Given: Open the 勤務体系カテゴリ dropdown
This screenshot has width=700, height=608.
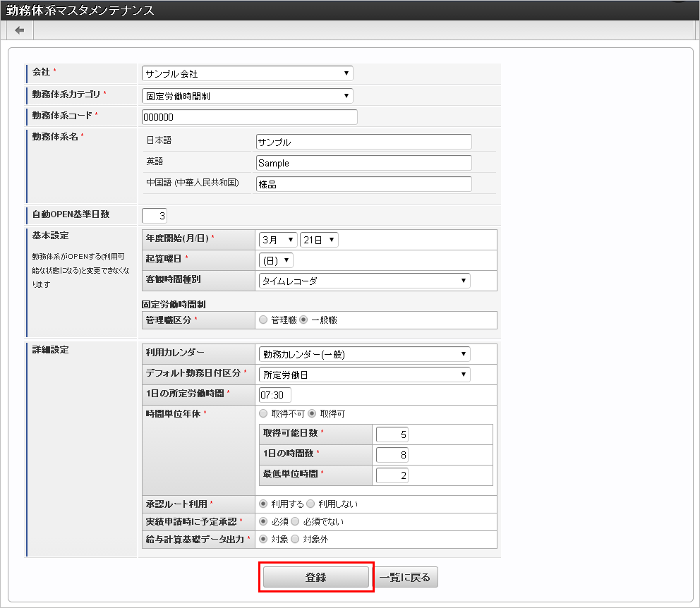Looking at the screenshot, I should click(247, 96).
